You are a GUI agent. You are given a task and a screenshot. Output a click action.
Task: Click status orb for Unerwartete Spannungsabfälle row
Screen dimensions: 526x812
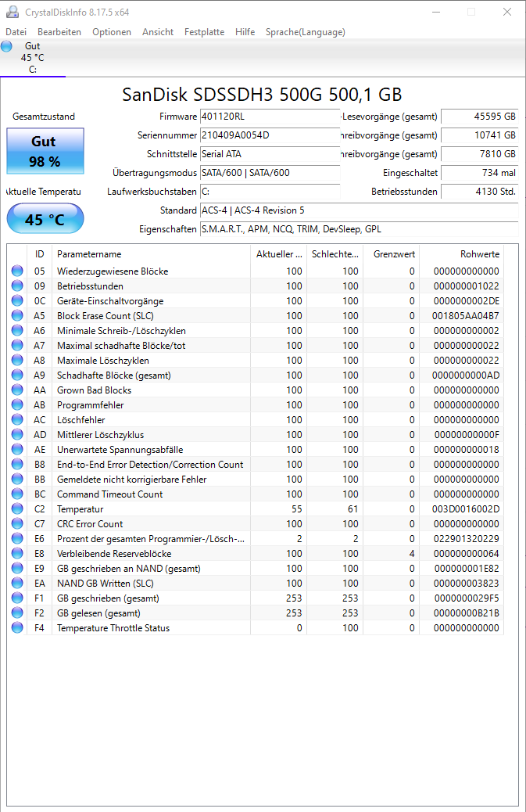click(17, 450)
